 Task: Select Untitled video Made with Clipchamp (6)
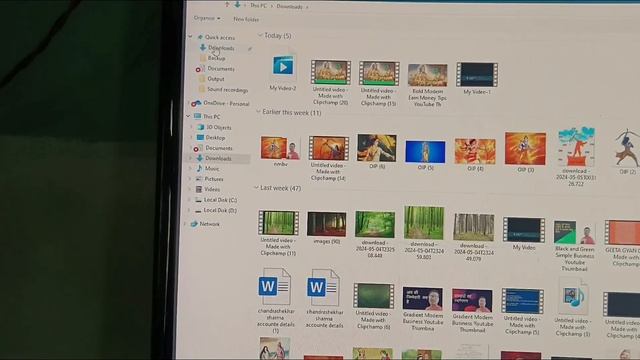tap(373, 296)
